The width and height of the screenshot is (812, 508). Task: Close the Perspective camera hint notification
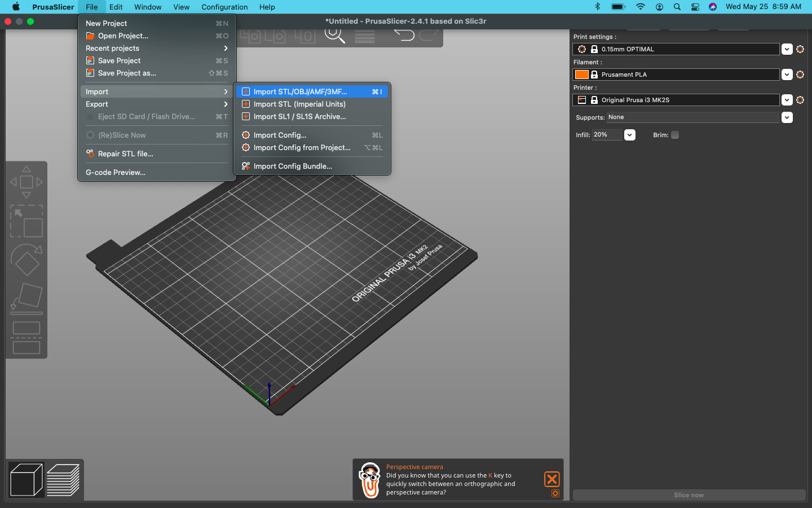tap(552, 479)
